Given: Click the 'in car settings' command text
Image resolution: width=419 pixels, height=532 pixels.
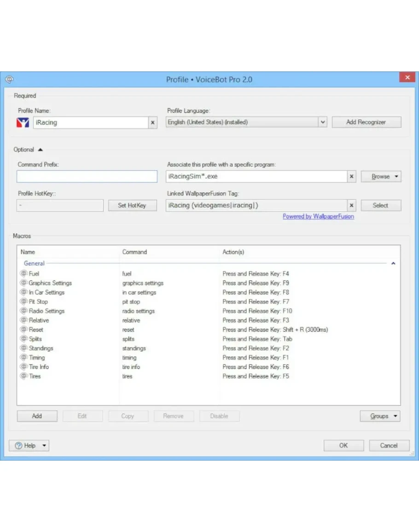Looking at the screenshot, I should point(139,292).
